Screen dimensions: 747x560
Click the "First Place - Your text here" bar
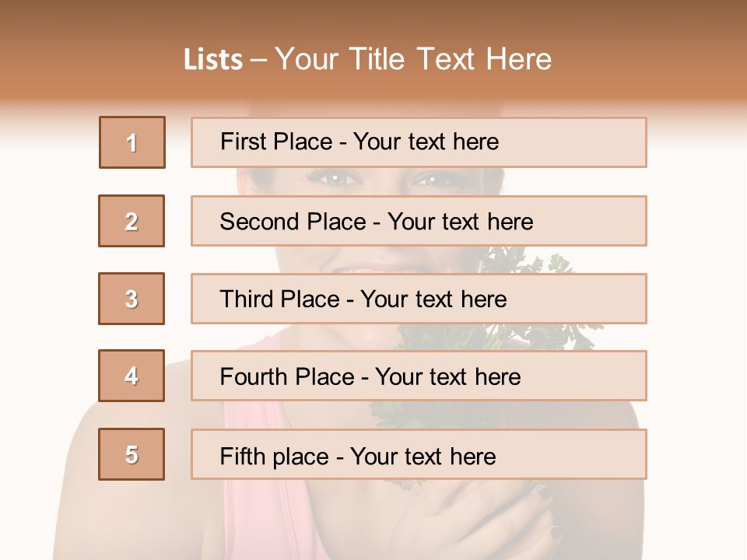[x=419, y=142]
